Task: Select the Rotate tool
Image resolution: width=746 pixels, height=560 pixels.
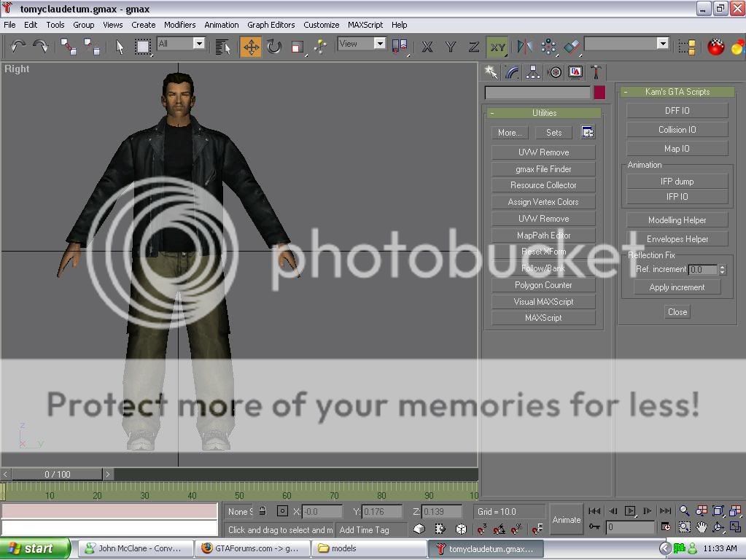Action: click(274, 47)
